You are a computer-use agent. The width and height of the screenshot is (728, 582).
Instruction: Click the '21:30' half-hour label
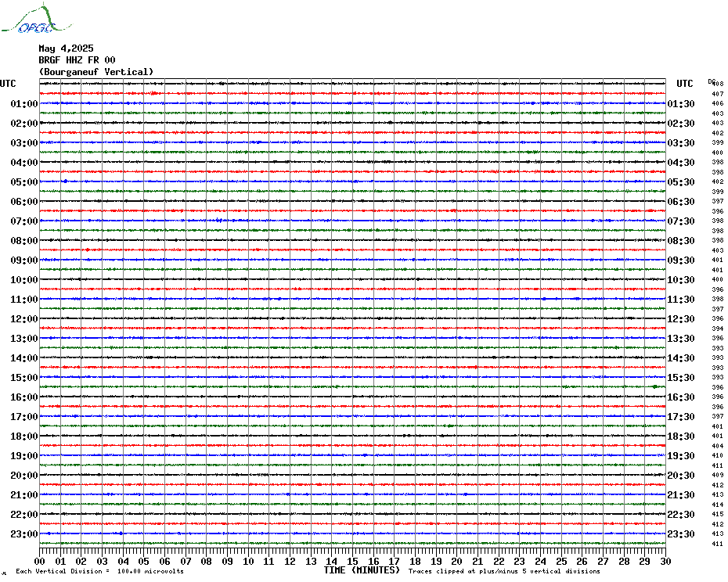click(x=681, y=494)
